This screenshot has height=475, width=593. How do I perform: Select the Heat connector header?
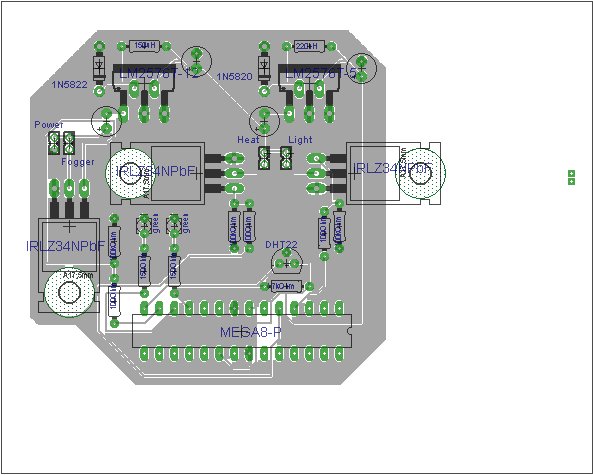point(264,158)
